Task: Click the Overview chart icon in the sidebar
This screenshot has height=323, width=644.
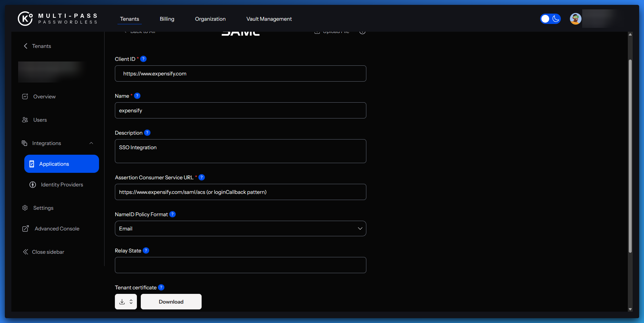Action: [x=25, y=96]
